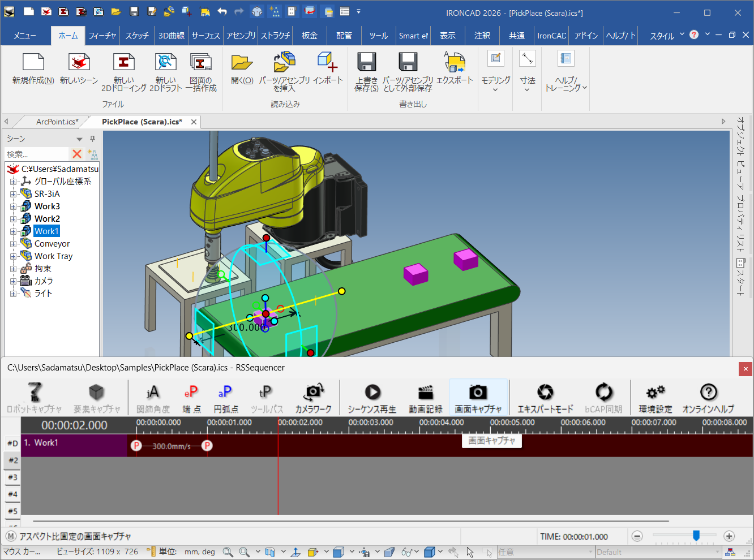
Task: Click the first P keyframe marker of Work1
Action: pyautogui.click(x=136, y=446)
